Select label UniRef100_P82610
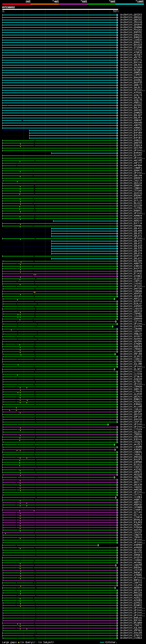Screen dimensions: 146x644 tap(131, 402)
